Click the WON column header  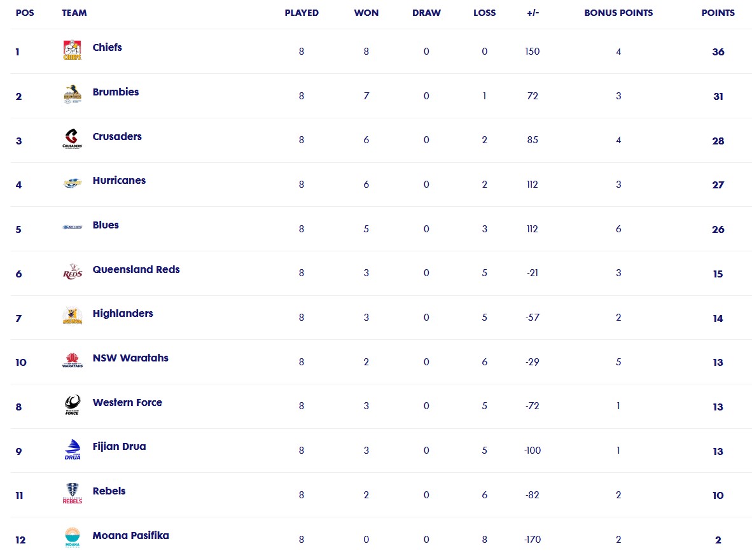366,13
